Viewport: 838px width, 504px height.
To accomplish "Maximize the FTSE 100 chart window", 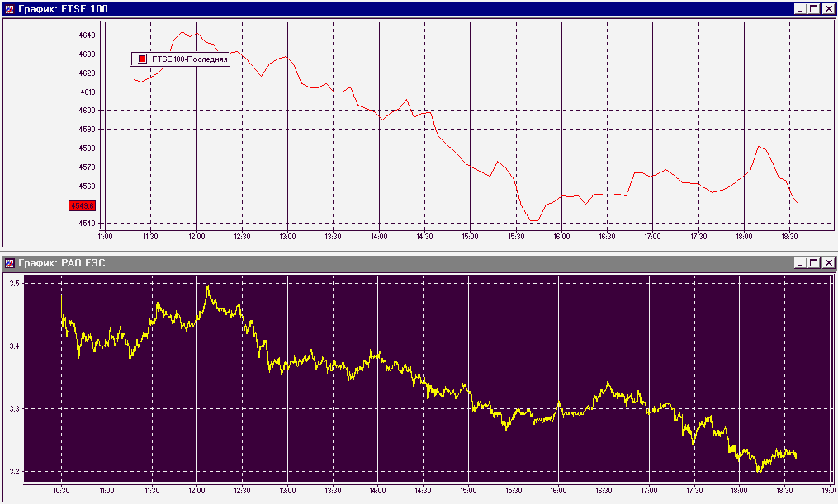I will pos(813,9).
